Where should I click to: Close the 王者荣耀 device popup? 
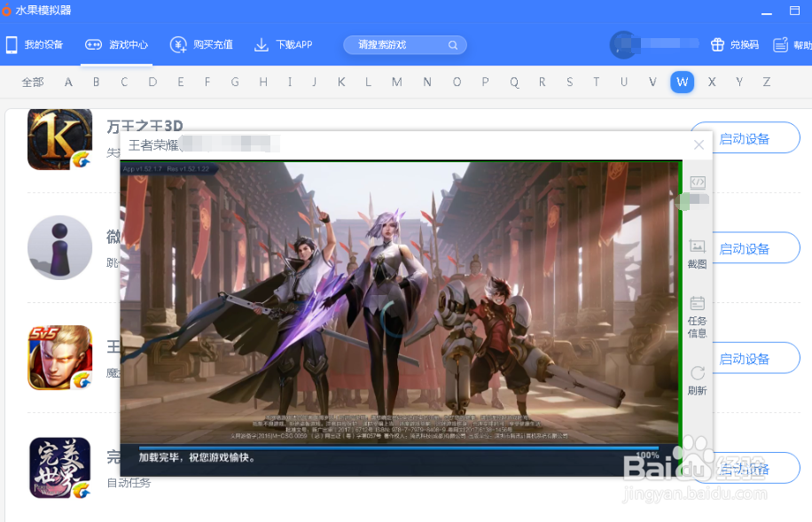[x=699, y=145]
